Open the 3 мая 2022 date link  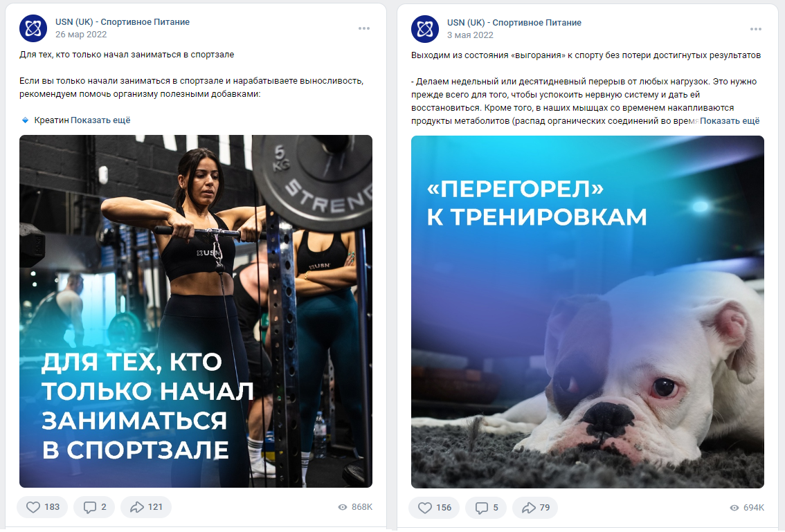[x=470, y=35]
